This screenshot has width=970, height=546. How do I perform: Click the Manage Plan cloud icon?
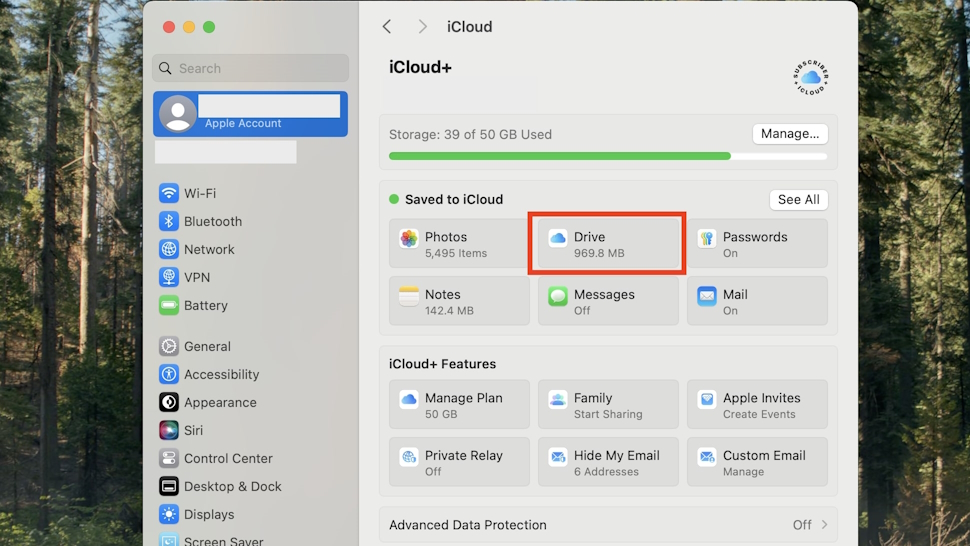408,399
